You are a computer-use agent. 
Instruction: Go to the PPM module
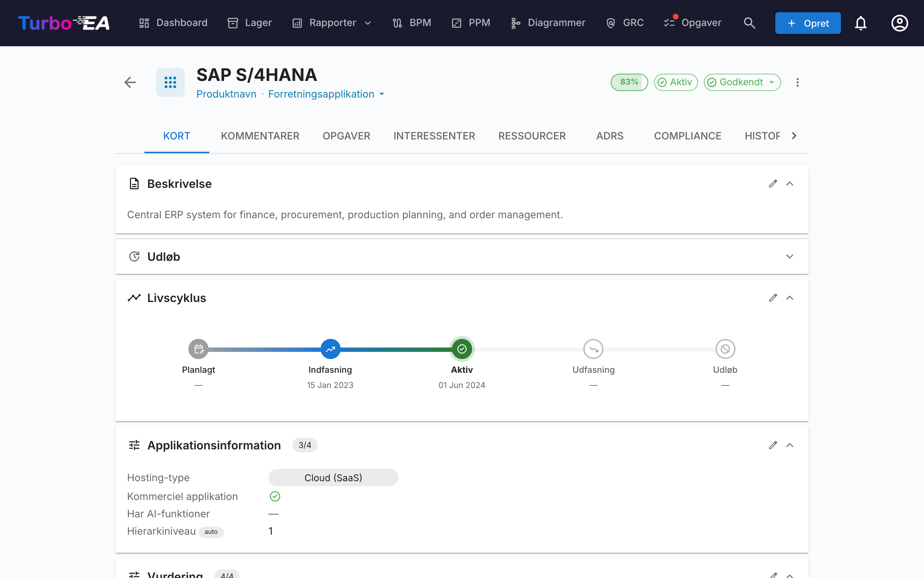coord(470,23)
